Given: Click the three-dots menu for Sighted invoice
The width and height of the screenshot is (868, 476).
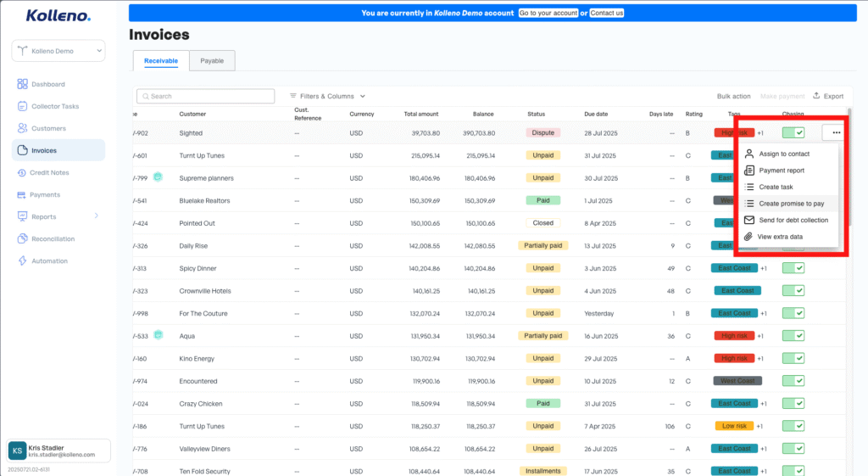Looking at the screenshot, I should pos(836,132).
